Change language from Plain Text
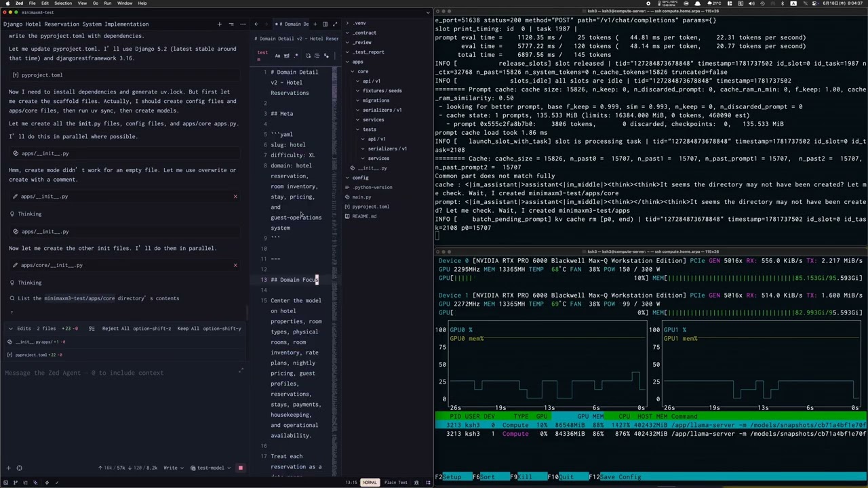The image size is (868, 488). (396, 483)
